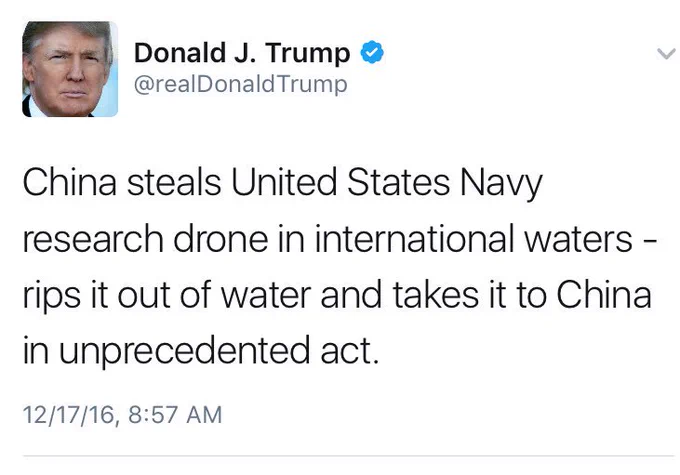Click the final word act.

point(350,351)
